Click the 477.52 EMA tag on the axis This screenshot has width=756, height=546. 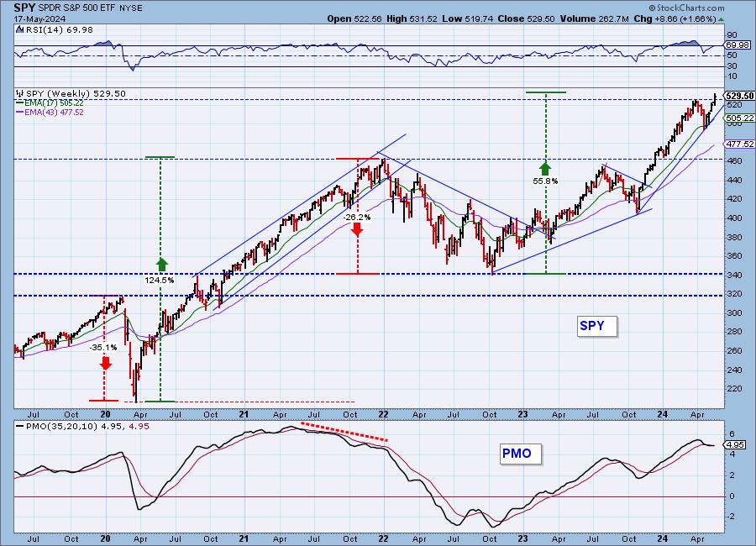739,144
